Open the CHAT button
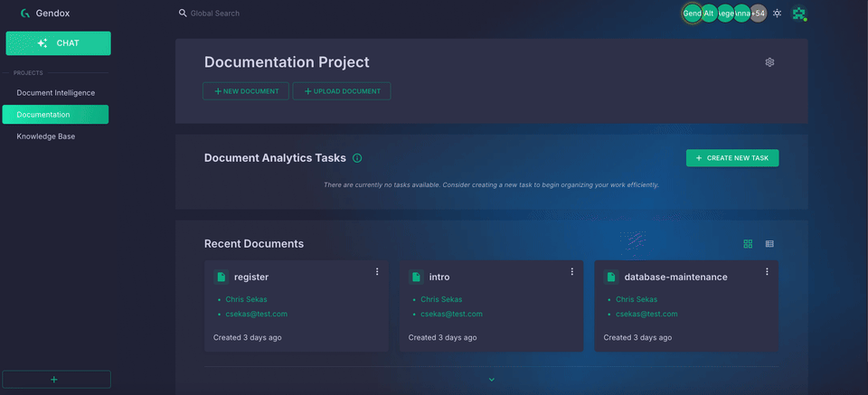868x395 pixels. click(58, 43)
